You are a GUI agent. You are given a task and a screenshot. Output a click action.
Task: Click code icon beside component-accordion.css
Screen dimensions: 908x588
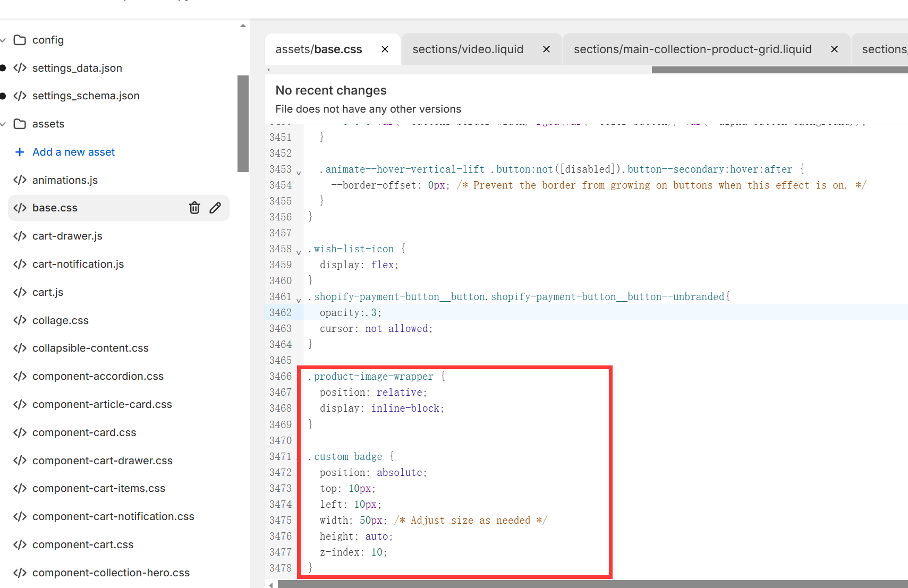pyautogui.click(x=20, y=376)
